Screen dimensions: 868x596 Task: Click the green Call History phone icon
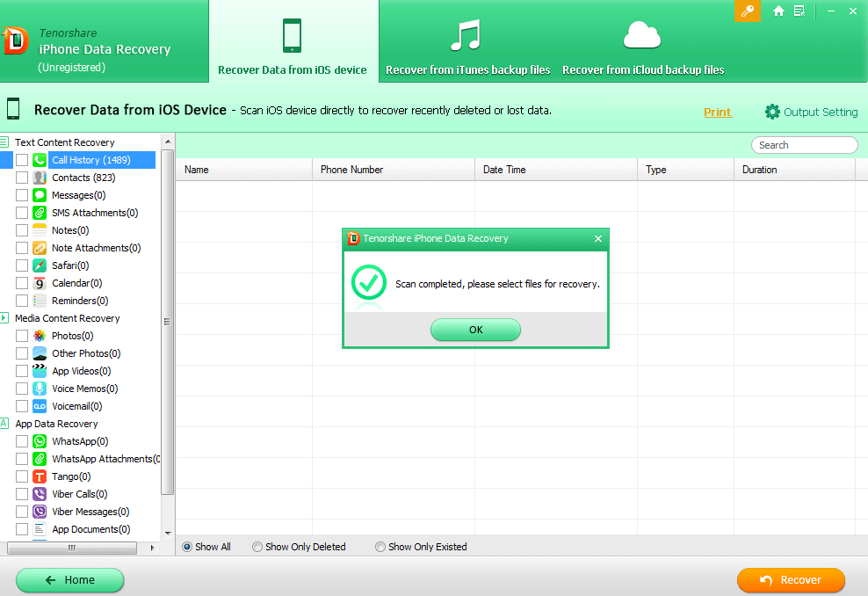[40, 160]
